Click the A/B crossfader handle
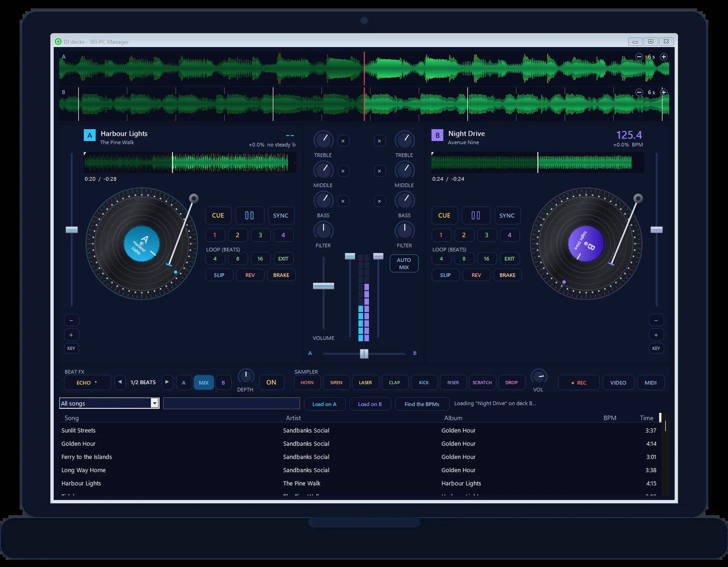The width and height of the screenshot is (728, 567). tap(364, 353)
